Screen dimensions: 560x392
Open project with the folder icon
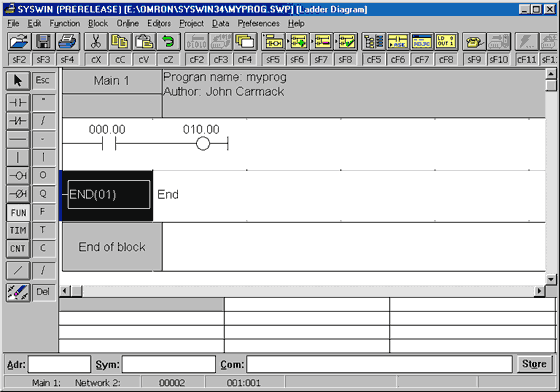tap(19, 42)
